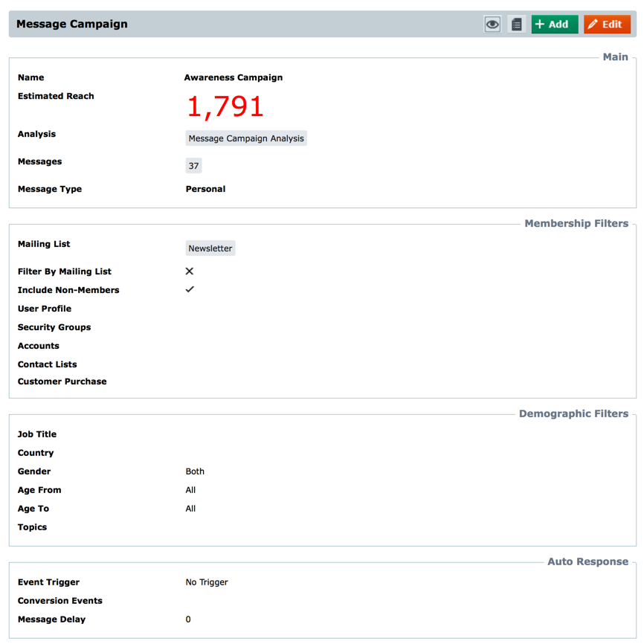
Task: Click the Estimated Reach label
Action: [56, 96]
